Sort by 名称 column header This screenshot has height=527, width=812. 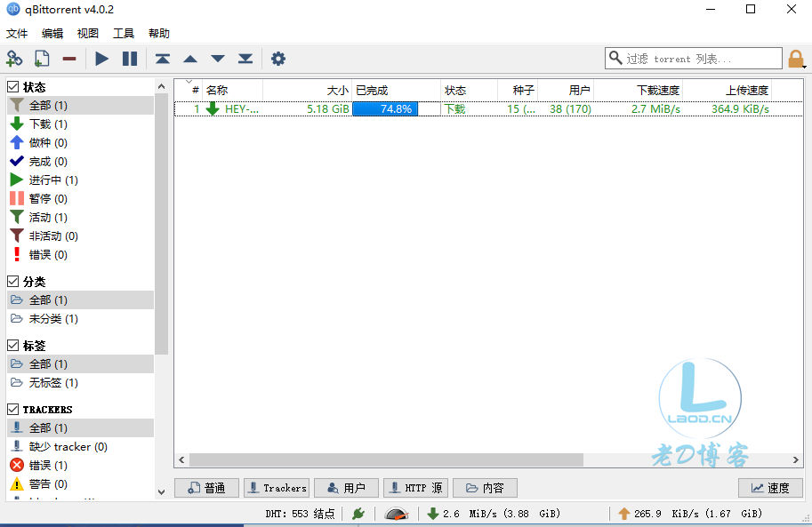(232, 90)
